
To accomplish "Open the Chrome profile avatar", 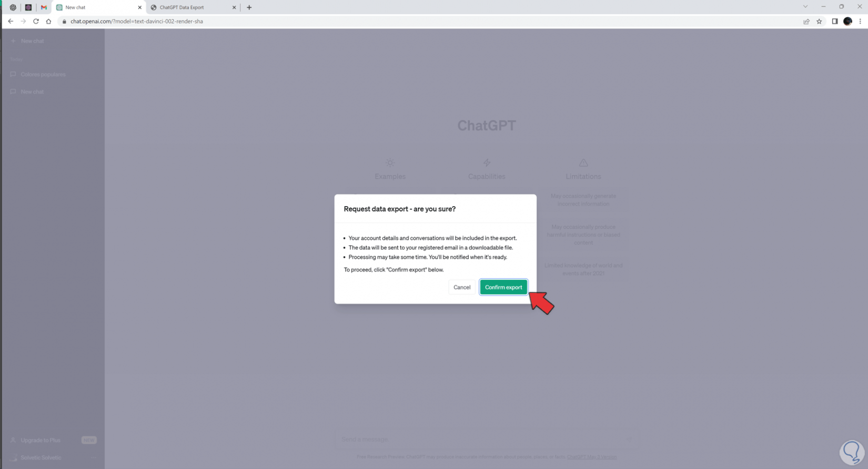I will click(847, 22).
